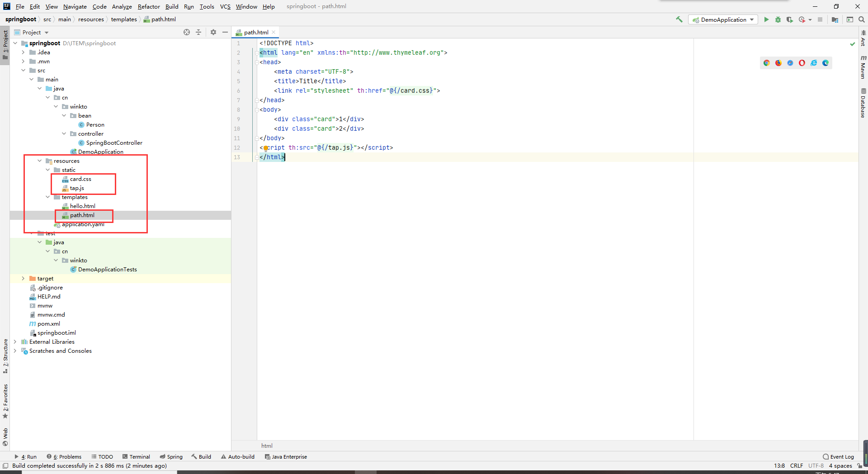Close the path.html editor tab
This screenshot has height=474, width=868.
(x=274, y=32)
